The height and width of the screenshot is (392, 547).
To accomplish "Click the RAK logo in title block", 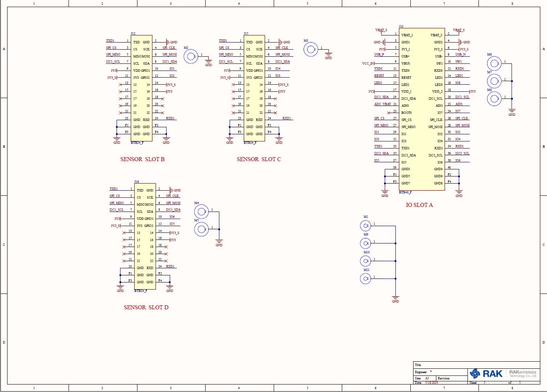I will point(486,373).
